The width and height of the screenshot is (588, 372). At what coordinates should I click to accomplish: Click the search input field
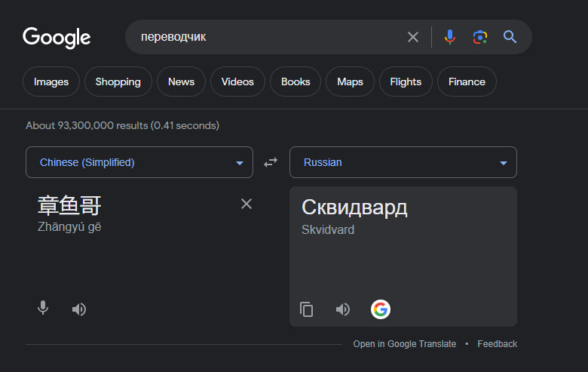264,37
